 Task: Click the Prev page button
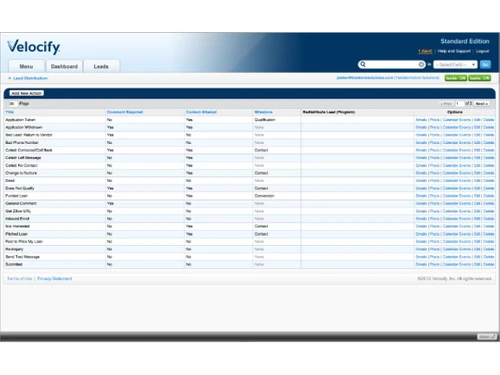coord(446,104)
